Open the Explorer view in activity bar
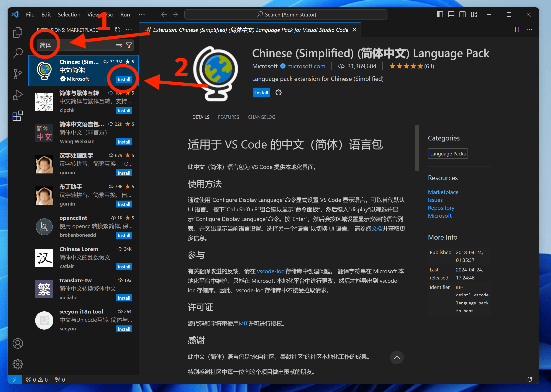The width and height of the screenshot is (551, 392). tap(18, 33)
